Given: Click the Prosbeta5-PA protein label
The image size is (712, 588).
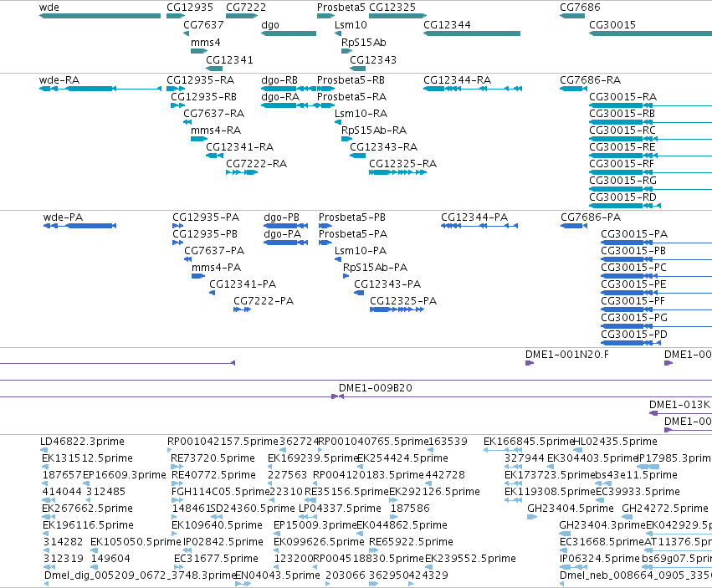Looking at the screenshot, I should [353, 234].
